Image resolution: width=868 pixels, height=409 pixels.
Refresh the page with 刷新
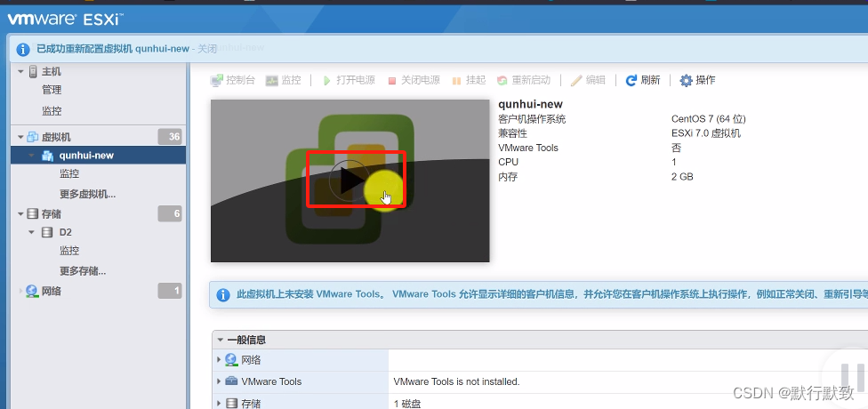643,80
